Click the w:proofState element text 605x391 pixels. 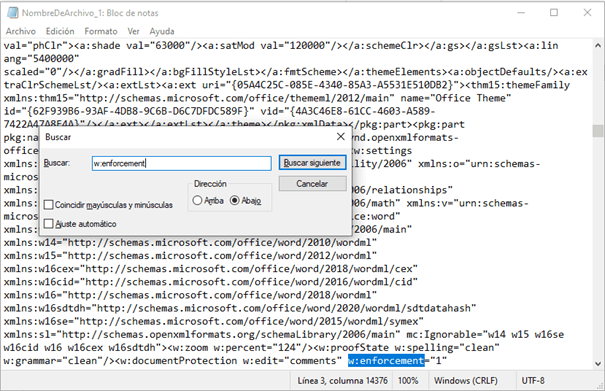pos(350,347)
